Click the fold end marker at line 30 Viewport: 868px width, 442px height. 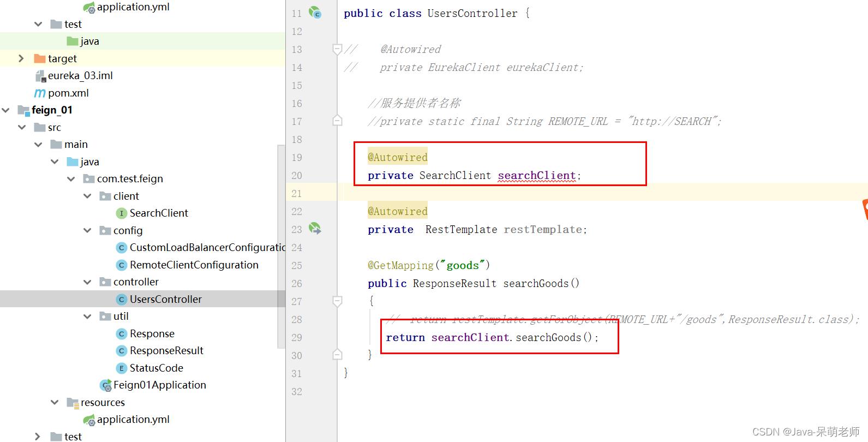click(337, 354)
